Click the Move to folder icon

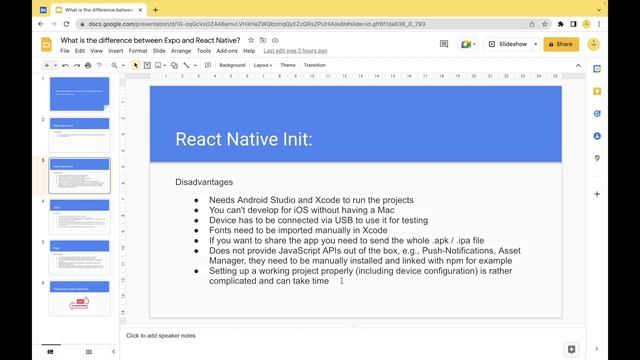point(263,40)
